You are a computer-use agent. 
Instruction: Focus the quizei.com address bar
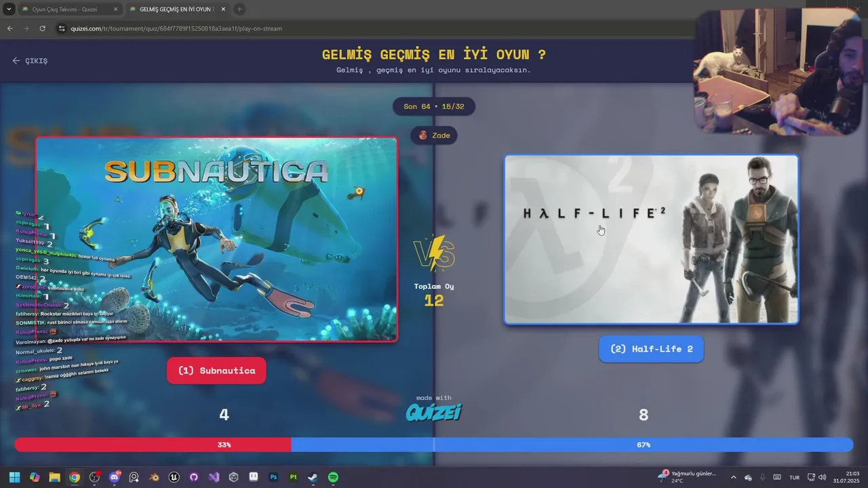(373, 28)
